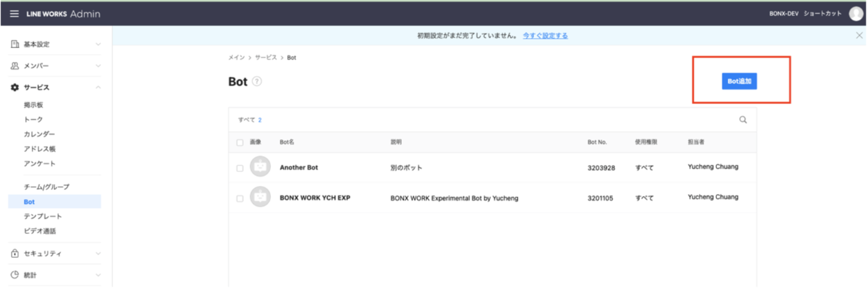Image resolution: width=868 pixels, height=289 pixels.
Task: Open ビデオ通話 in the sidebar
Action: (x=40, y=231)
